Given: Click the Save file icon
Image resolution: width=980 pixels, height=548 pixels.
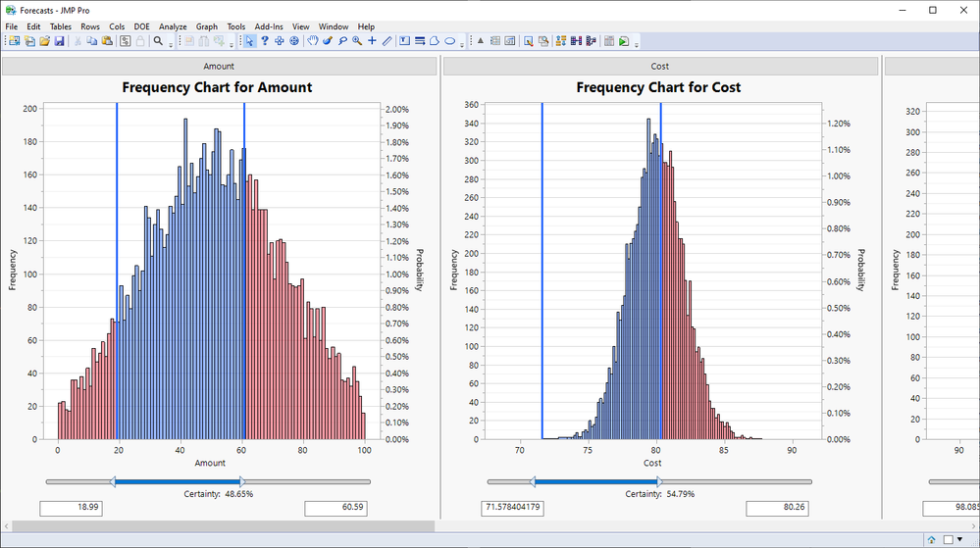Looking at the screenshot, I should 60,41.
